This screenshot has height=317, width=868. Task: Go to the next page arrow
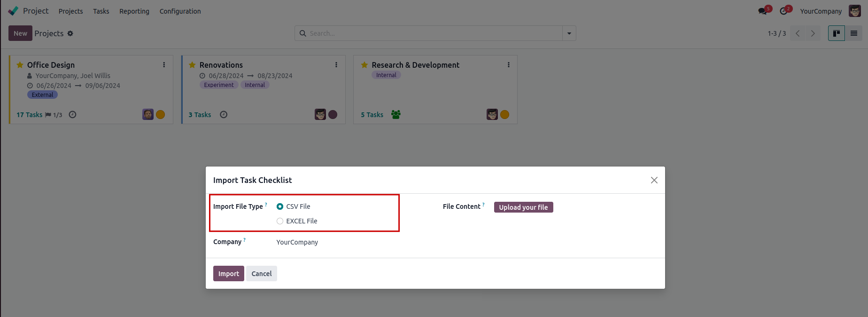coord(813,33)
